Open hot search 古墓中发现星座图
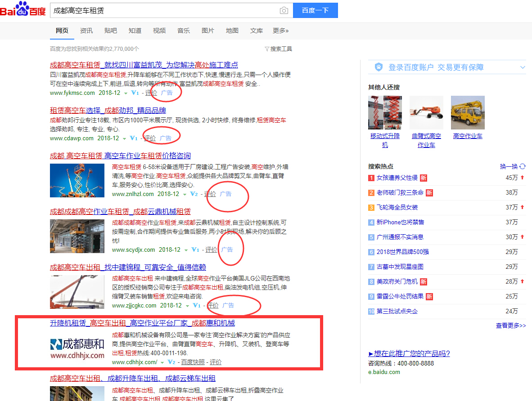Image resolution: width=532 pixels, height=401 pixels. click(400, 267)
